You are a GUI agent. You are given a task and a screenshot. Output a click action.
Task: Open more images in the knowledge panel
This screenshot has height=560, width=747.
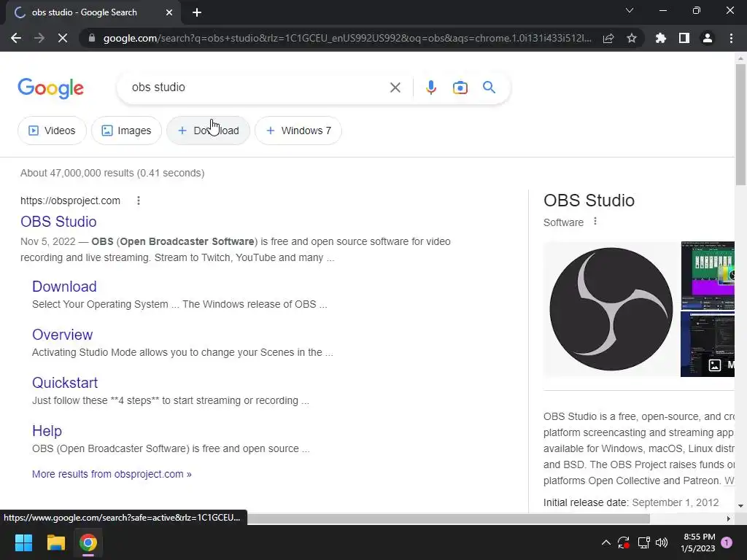721,365
